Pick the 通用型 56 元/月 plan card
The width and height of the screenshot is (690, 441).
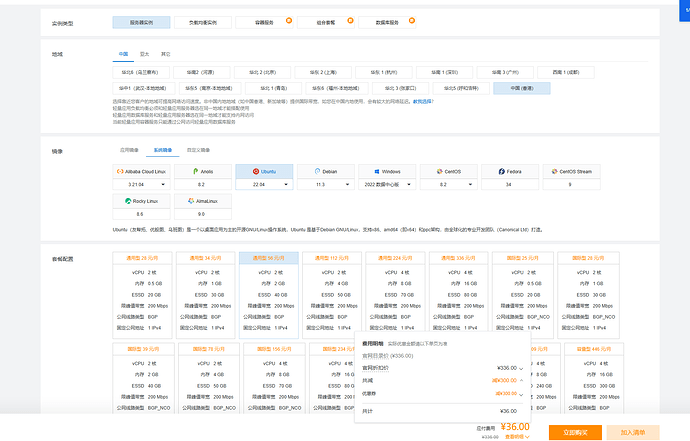point(269,295)
